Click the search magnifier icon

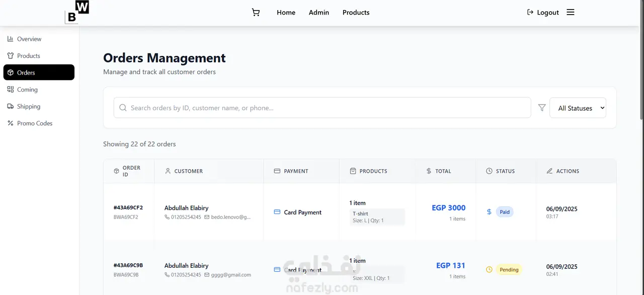pos(123,108)
